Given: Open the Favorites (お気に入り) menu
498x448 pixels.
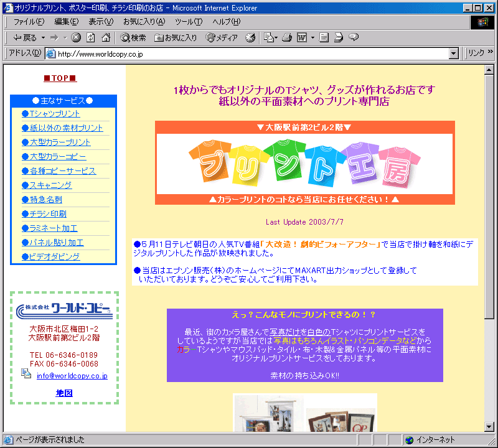Looking at the screenshot, I should (x=144, y=22).
